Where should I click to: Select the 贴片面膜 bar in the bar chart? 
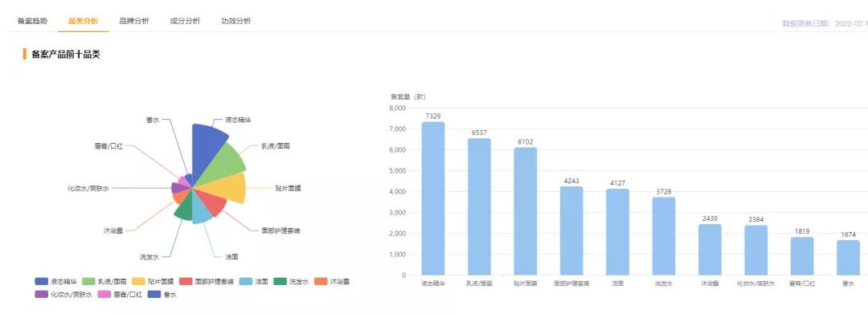point(526,211)
